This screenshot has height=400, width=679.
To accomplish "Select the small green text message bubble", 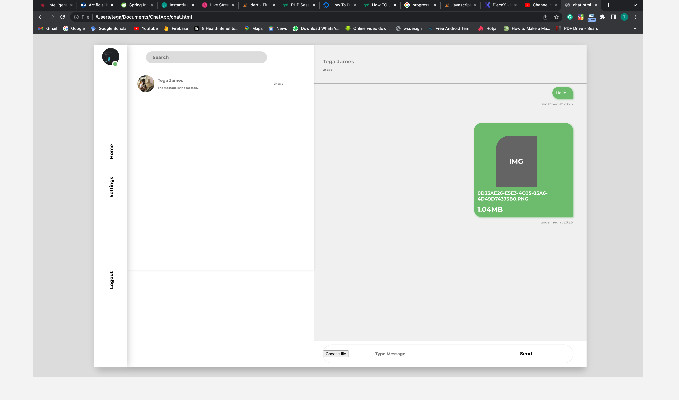I will (x=563, y=93).
